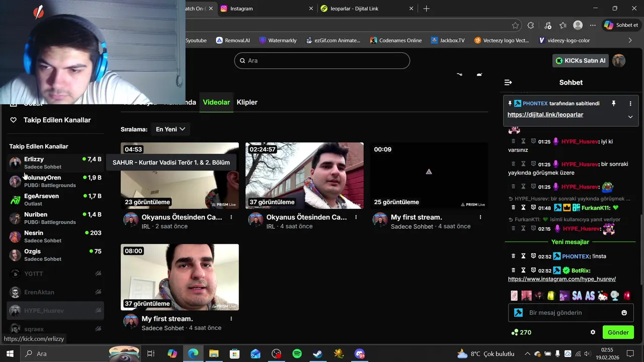644x362 pixels.
Task: Play the 04:53 Okyanus Ötesinden video thumbnail
Action: tap(180, 175)
